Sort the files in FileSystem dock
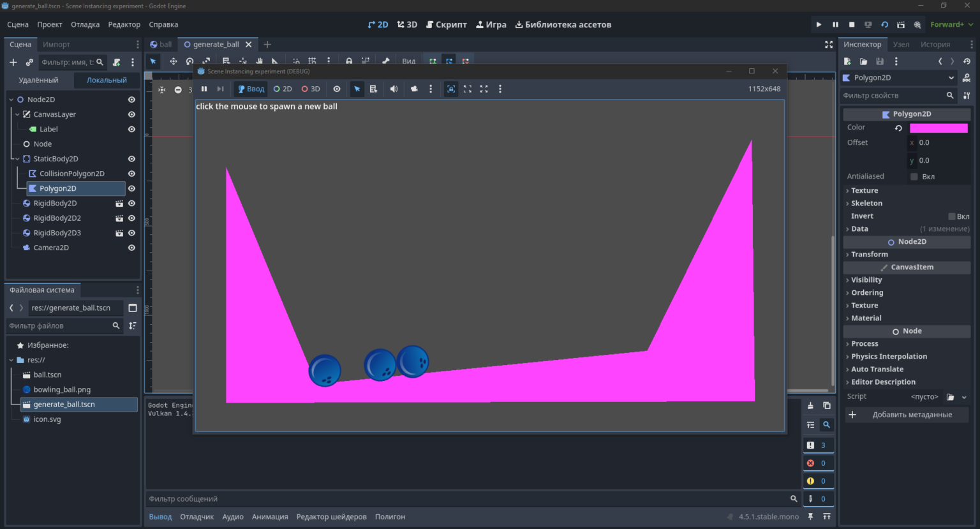Viewport: 980px width, 529px height. tap(133, 325)
